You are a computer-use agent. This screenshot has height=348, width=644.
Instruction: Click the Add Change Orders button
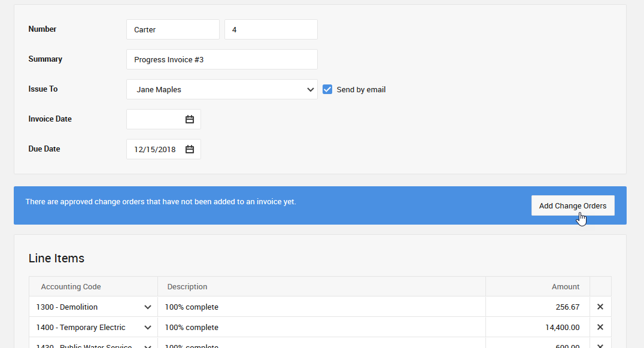pos(572,205)
